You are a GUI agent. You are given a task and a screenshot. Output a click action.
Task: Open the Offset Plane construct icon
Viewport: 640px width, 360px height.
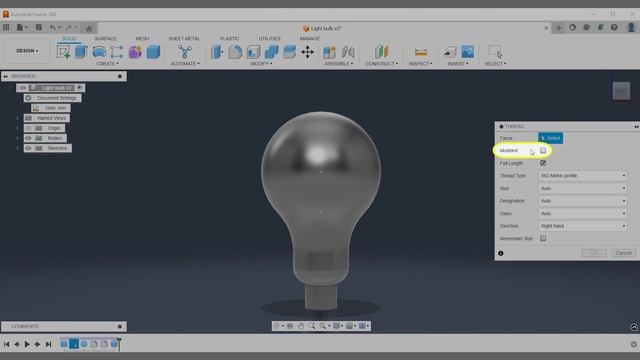point(381,52)
